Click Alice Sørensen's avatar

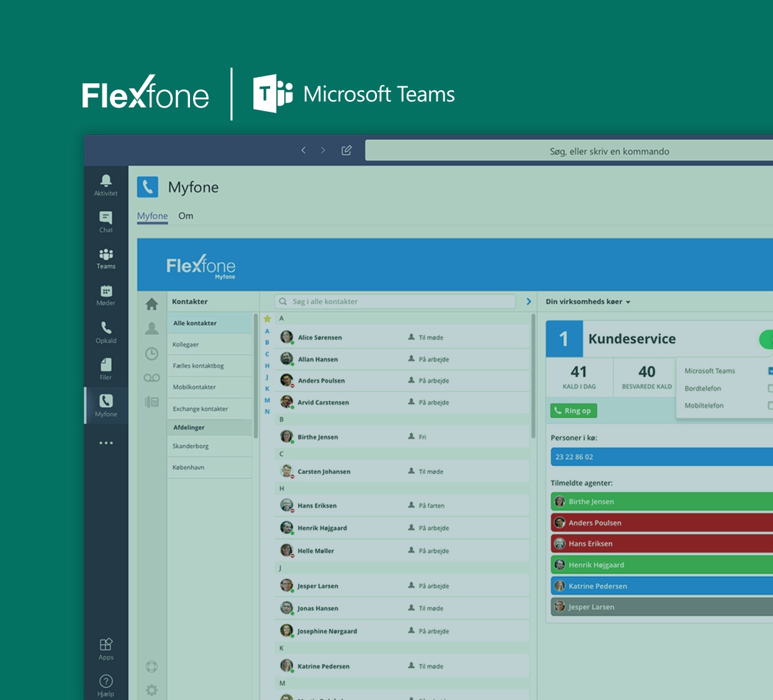click(x=287, y=337)
